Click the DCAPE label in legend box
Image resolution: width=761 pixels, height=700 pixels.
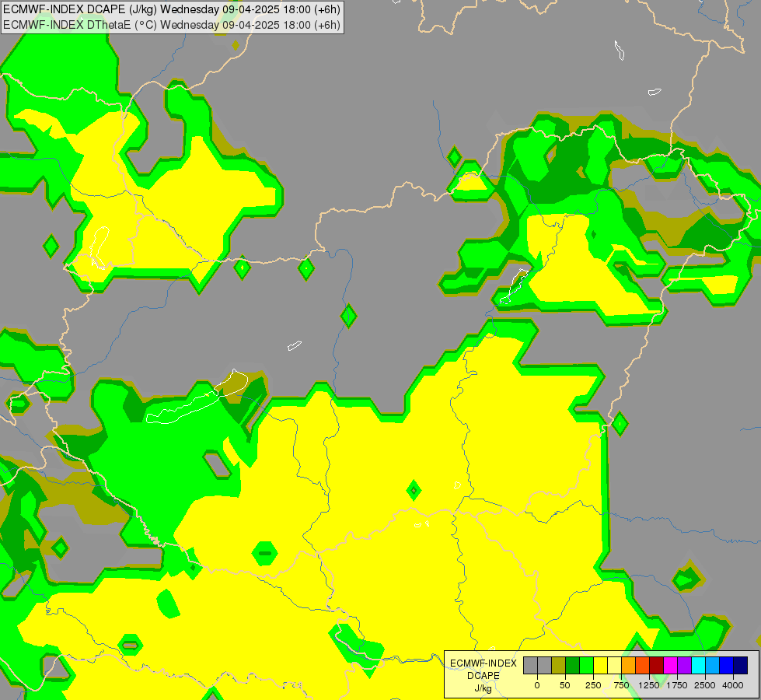pyautogui.click(x=483, y=676)
